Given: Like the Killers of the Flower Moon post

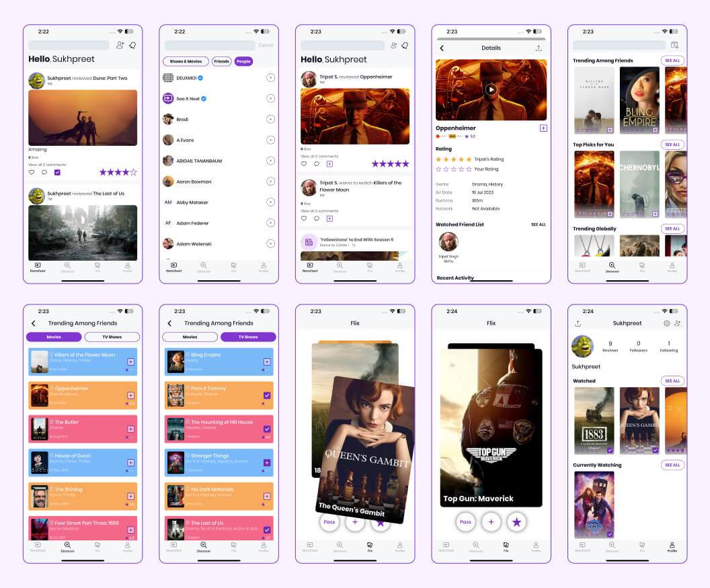Looking at the screenshot, I should [x=304, y=218].
